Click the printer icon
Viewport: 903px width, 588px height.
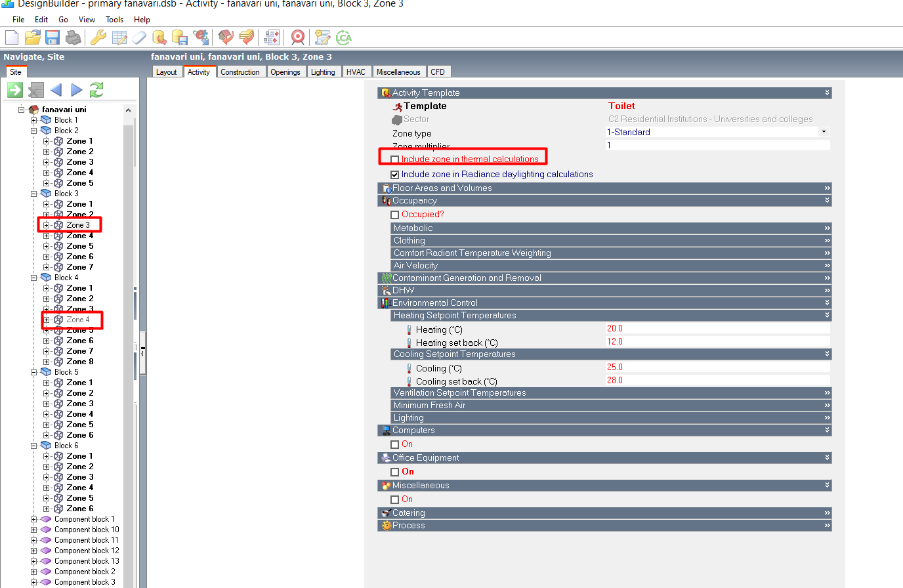pos(73,37)
